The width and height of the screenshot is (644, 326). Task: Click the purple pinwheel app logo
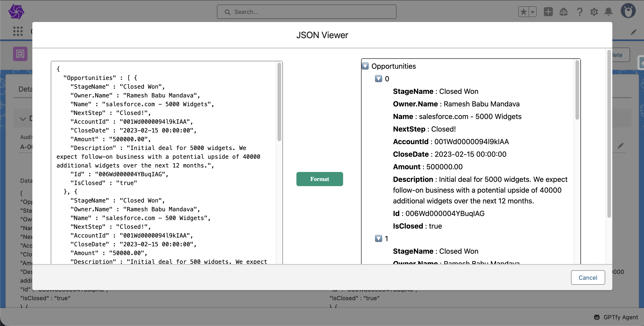[x=16, y=11]
